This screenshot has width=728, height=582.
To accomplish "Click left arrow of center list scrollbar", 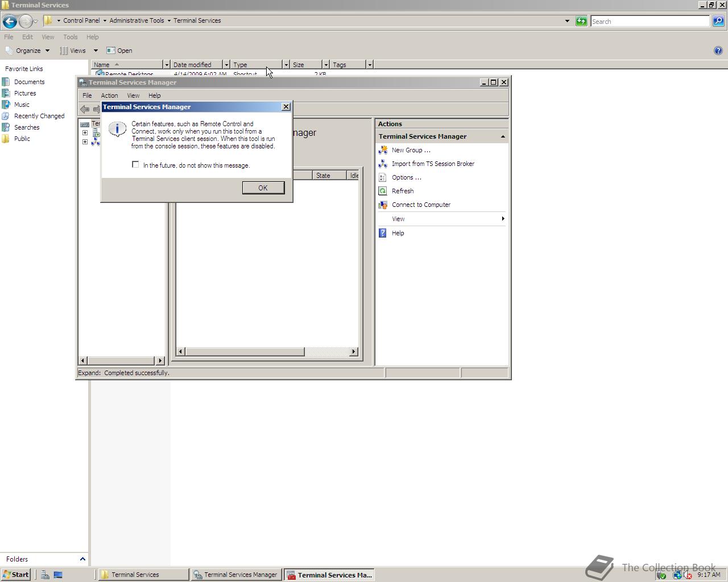I will (x=181, y=352).
